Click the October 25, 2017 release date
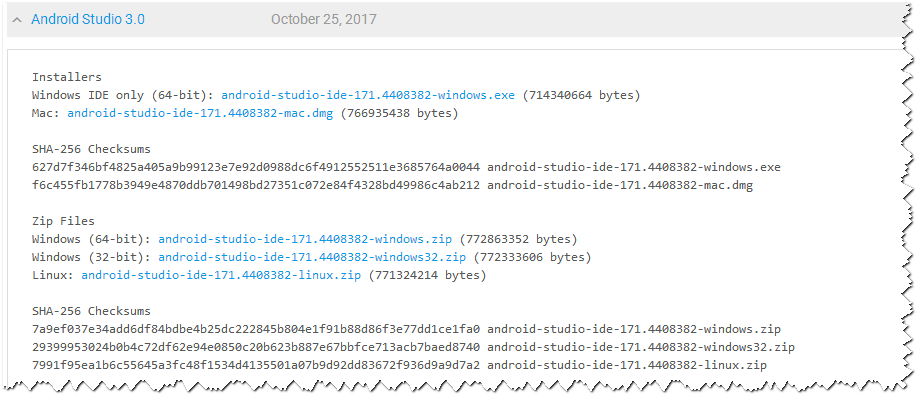Screen dimensions: 923x401 point(324,19)
